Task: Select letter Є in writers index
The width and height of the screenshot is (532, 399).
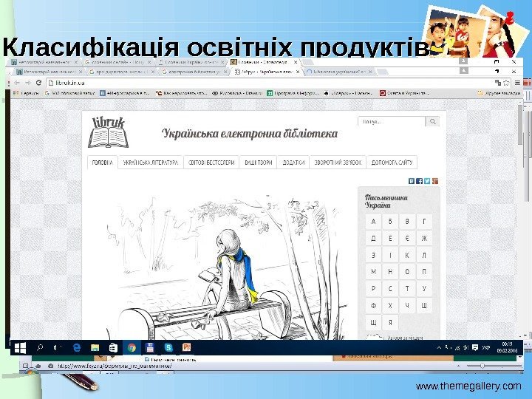Action: pyautogui.click(x=407, y=238)
